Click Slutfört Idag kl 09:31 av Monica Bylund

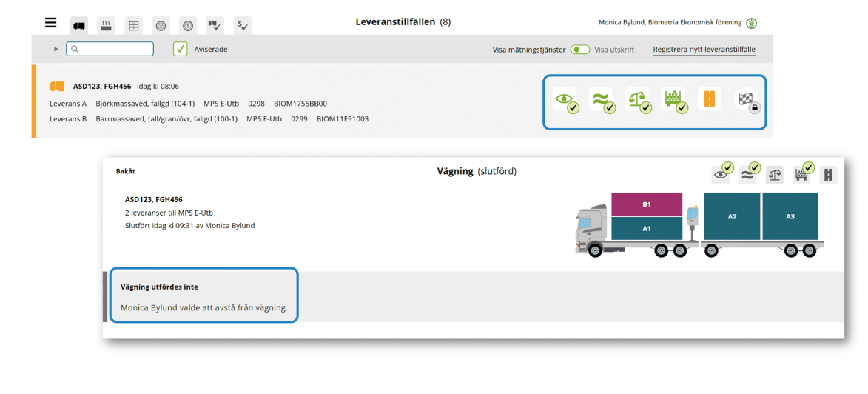tap(190, 226)
